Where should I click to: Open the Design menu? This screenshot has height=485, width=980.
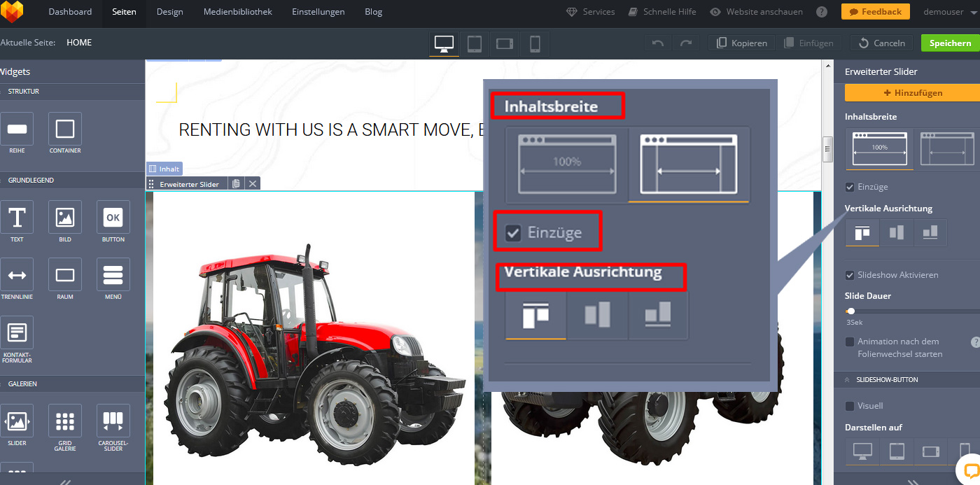(x=169, y=12)
